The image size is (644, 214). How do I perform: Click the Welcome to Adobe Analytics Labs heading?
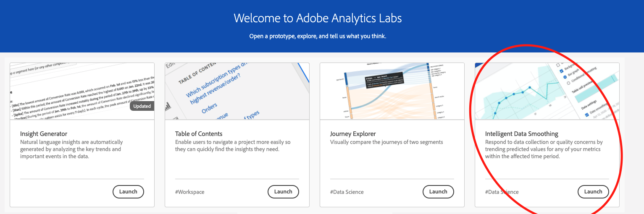click(x=318, y=18)
